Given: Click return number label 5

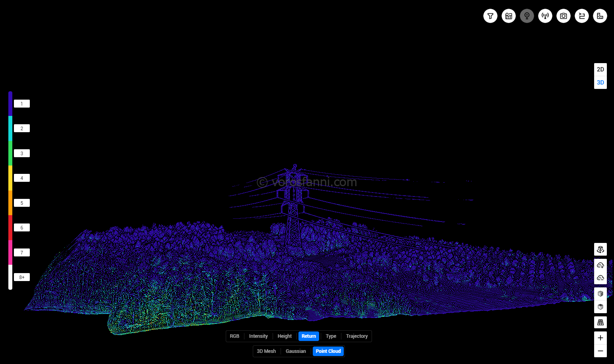Looking at the screenshot, I should (22, 203).
